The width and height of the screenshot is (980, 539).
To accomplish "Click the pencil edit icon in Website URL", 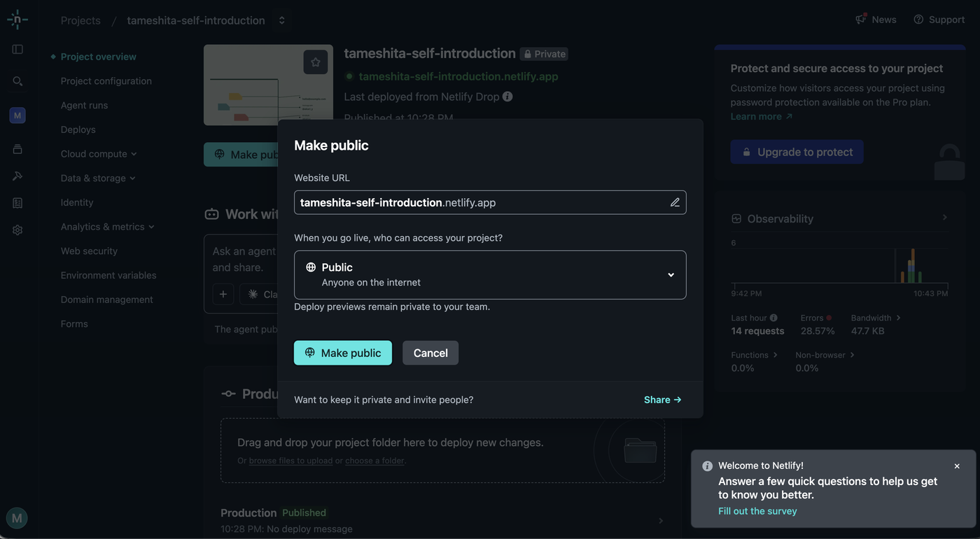I will point(675,202).
